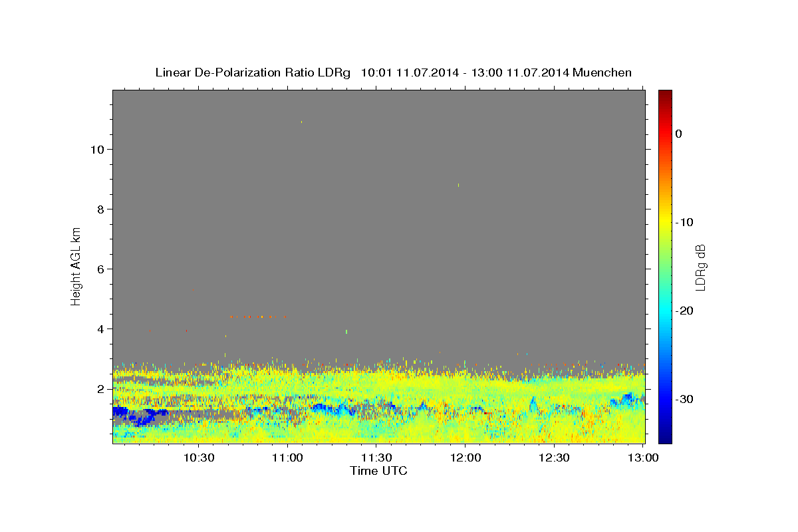Click the colorbar value '0'
798x532 pixels.
coord(679,134)
